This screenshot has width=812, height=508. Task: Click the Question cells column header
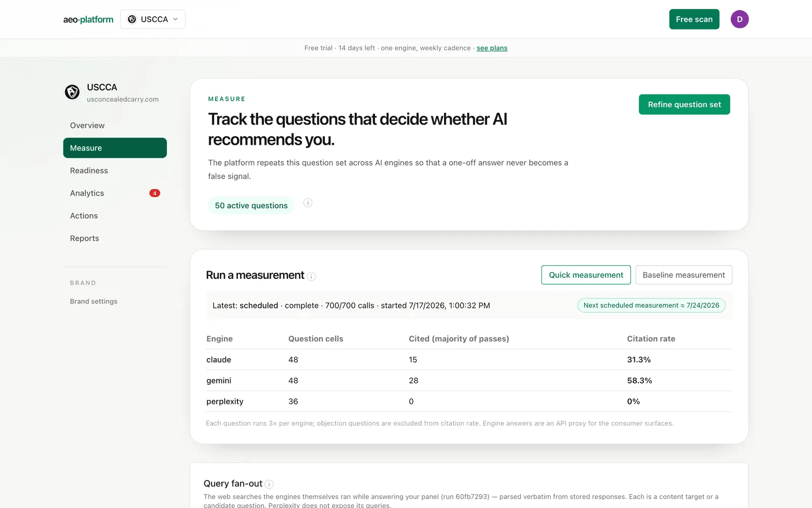[316, 339]
